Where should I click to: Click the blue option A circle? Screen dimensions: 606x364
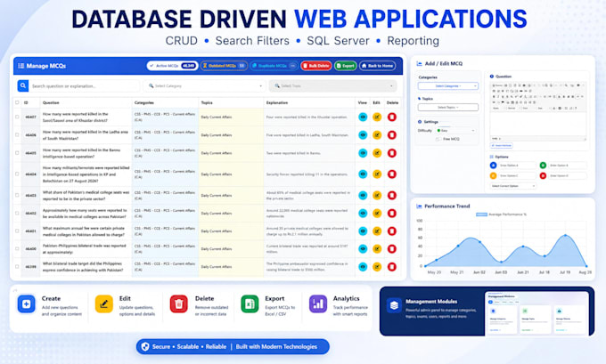[493, 166]
